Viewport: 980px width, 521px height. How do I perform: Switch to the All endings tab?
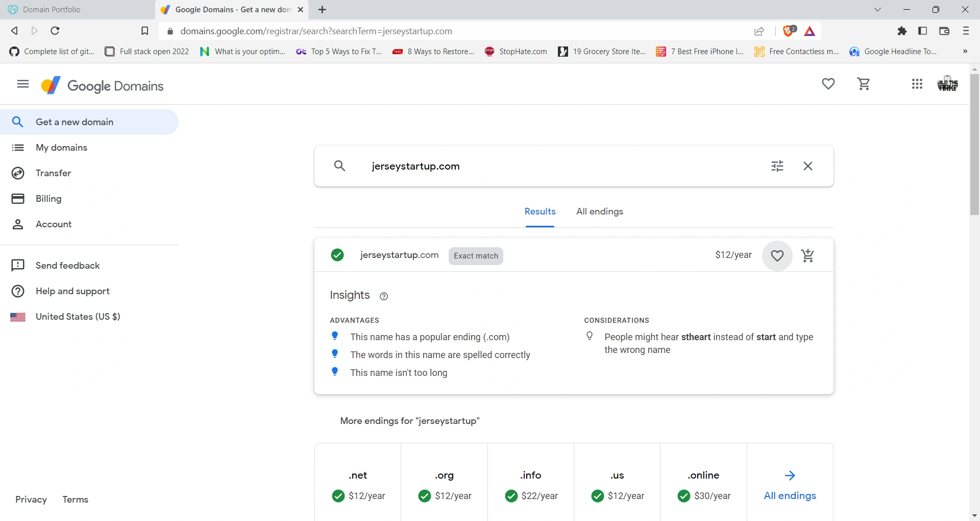click(x=599, y=211)
